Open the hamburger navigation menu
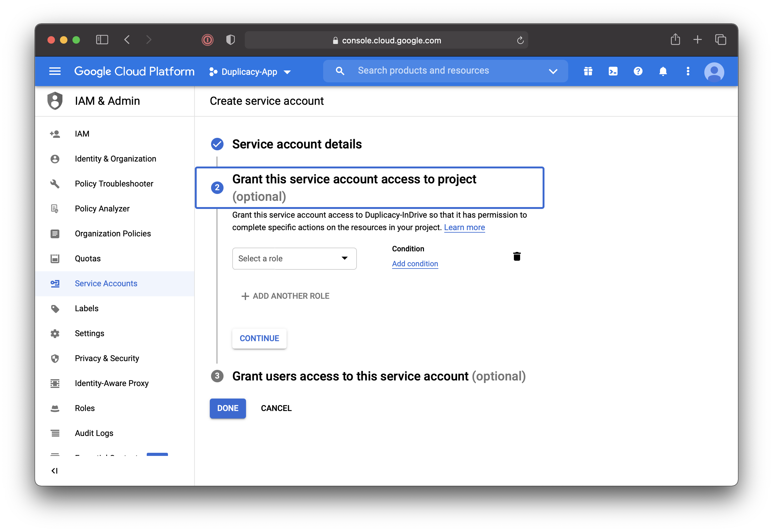The width and height of the screenshot is (773, 532). pos(55,71)
